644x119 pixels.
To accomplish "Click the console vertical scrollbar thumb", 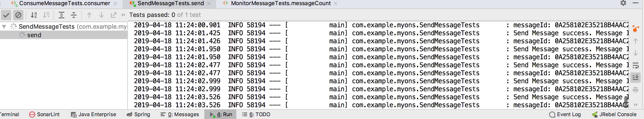I will [625, 102].
